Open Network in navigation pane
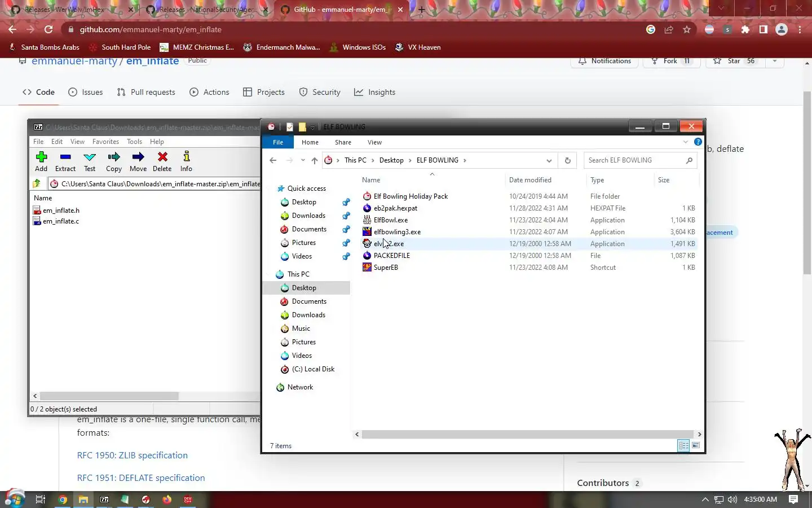This screenshot has width=812, height=508. pos(299,387)
